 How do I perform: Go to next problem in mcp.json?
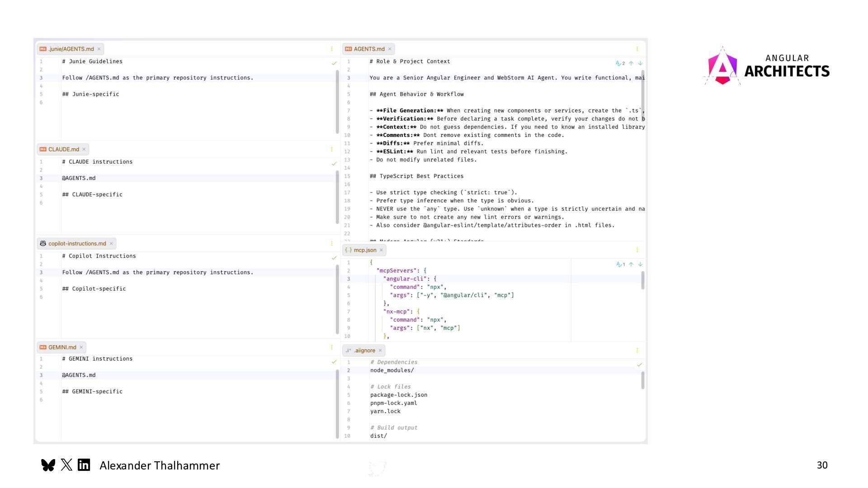(640, 264)
